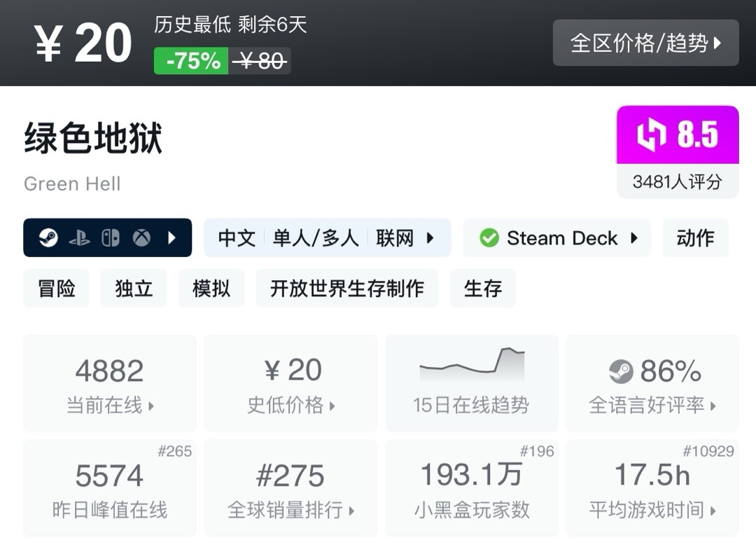Click the green Steam Deck verified checkmark

489,238
